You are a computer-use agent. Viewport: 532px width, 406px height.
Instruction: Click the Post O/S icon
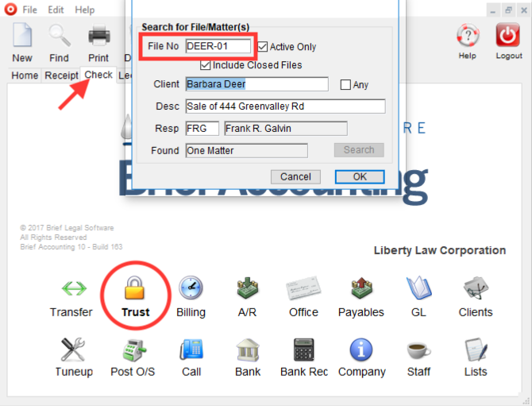[133, 350]
